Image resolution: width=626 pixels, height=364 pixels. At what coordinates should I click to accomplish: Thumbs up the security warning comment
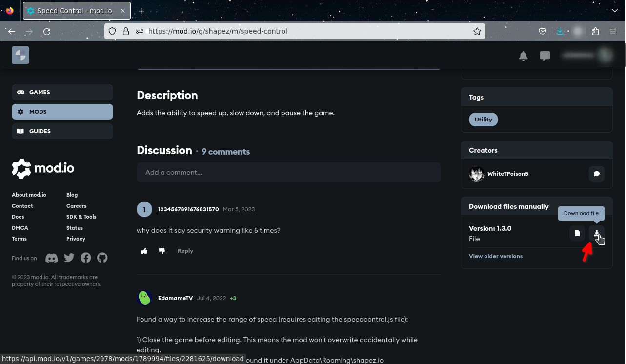coord(144,251)
